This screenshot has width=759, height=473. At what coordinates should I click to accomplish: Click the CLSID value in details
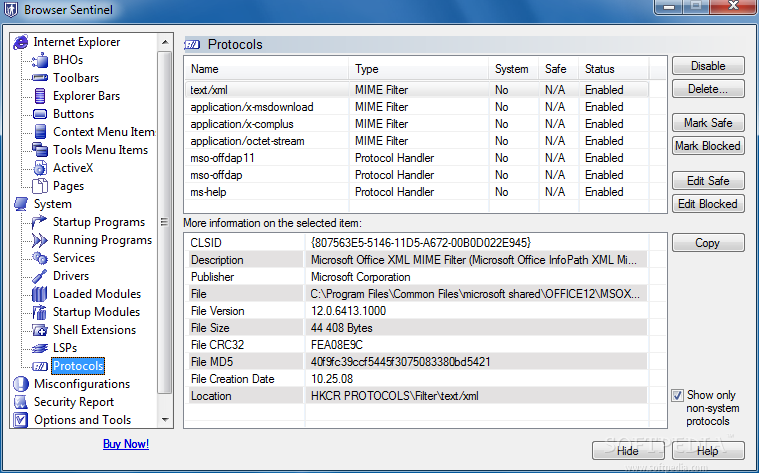click(421, 243)
